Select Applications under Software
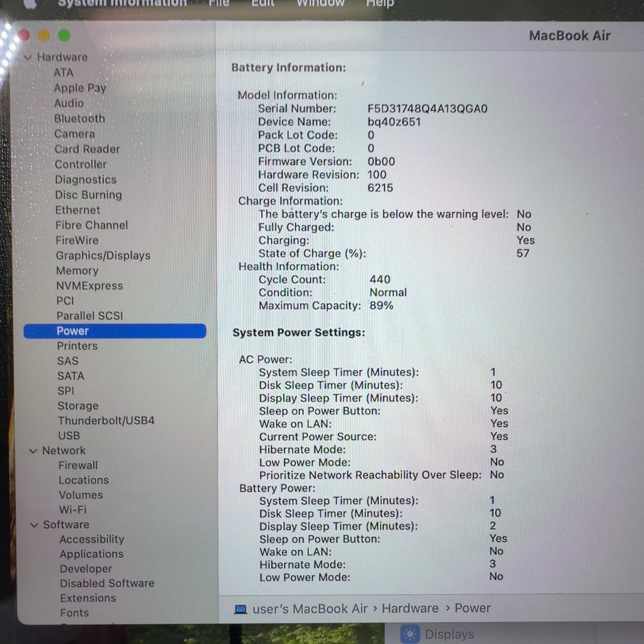 91,554
